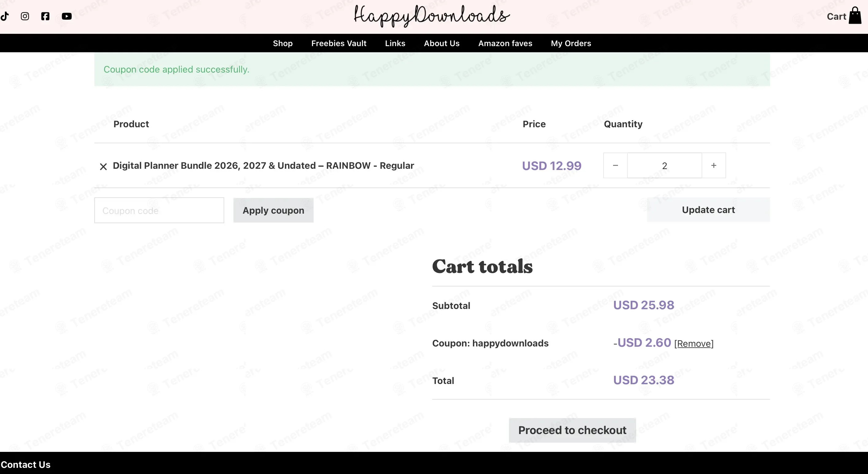Remove the Digital Planner Bundle item with X
868x474 pixels.
[104, 167]
